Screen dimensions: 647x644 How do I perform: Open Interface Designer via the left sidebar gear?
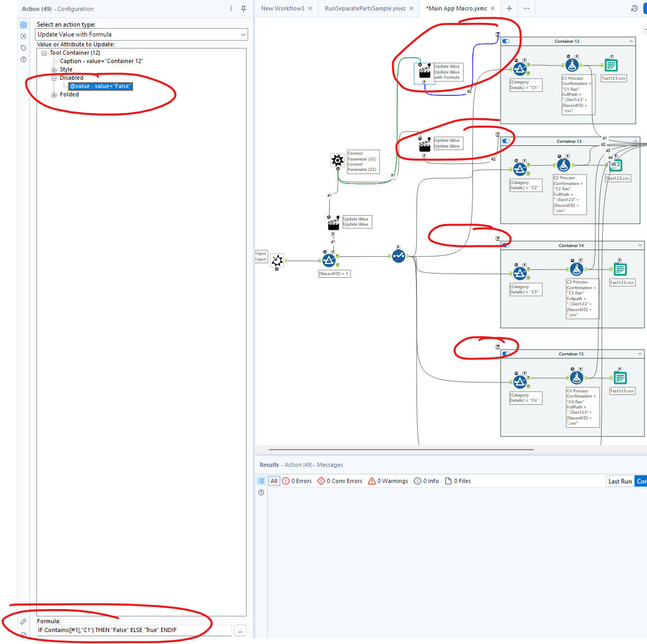tap(23, 24)
